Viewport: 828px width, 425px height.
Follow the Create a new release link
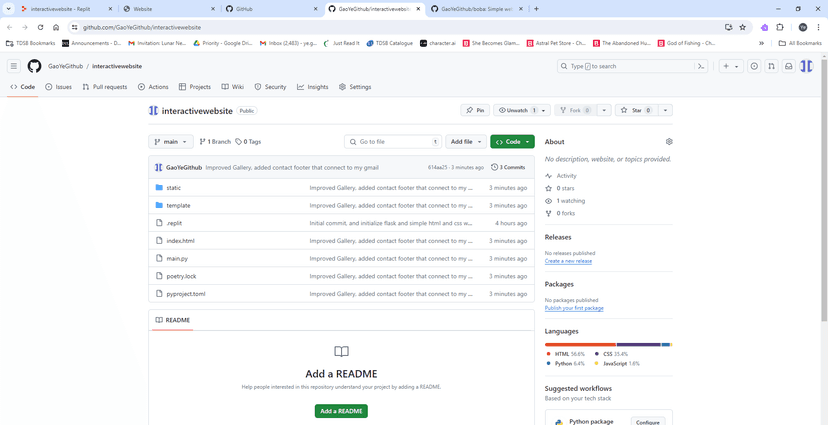pyautogui.click(x=568, y=261)
